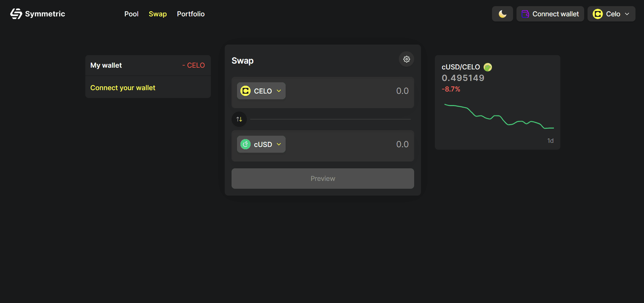Viewport: 644px width, 303px height.
Task: Click the Symmetric logo icon
Action: coord(16,14)
